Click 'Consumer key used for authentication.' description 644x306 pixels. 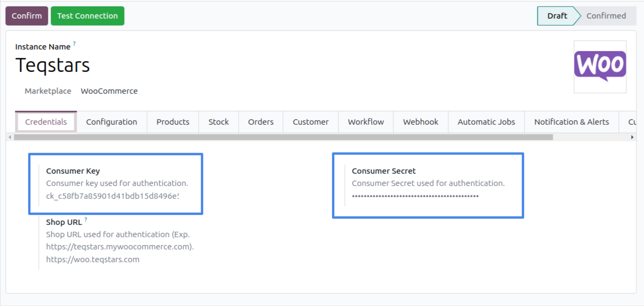pyautogui.click(x=117, y=183)
